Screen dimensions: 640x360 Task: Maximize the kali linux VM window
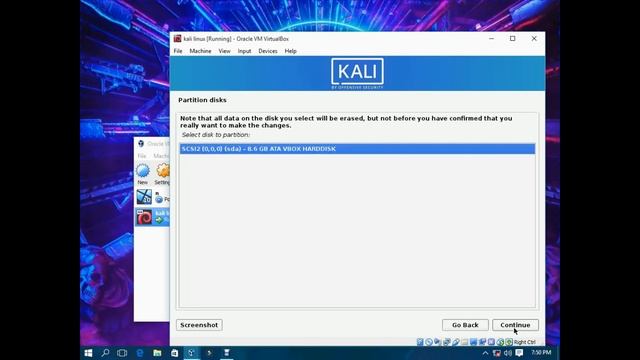click(513, 39)
